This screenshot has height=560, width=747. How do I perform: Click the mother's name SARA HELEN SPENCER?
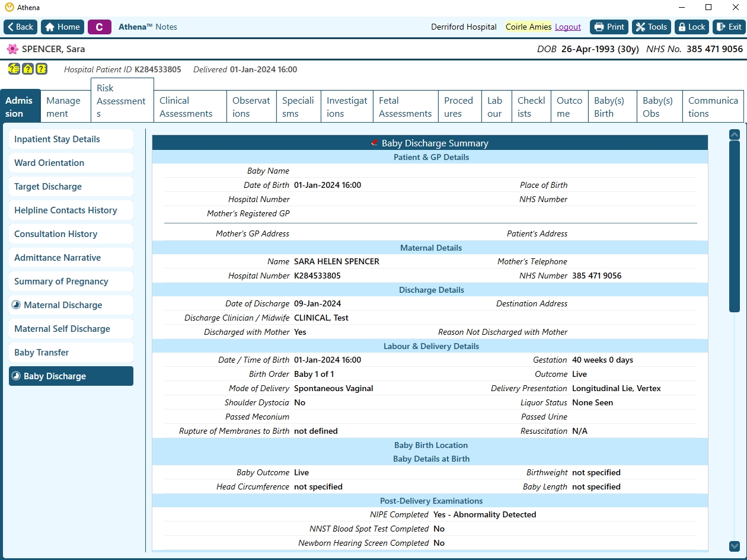click(x=337, y=261)
